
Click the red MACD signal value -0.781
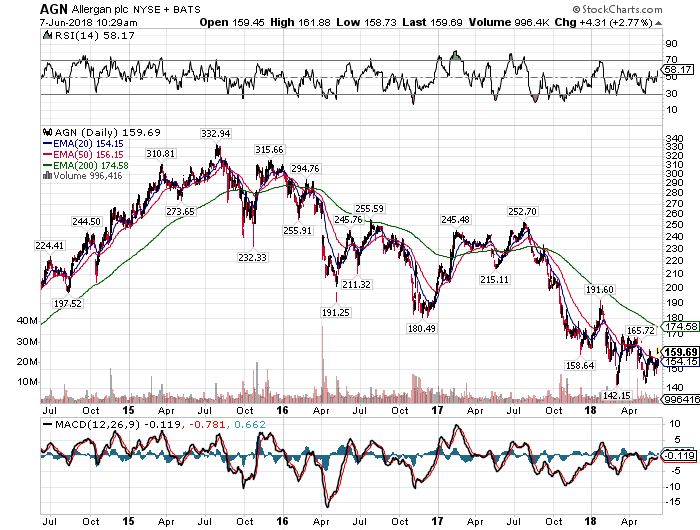pos(207,425)
